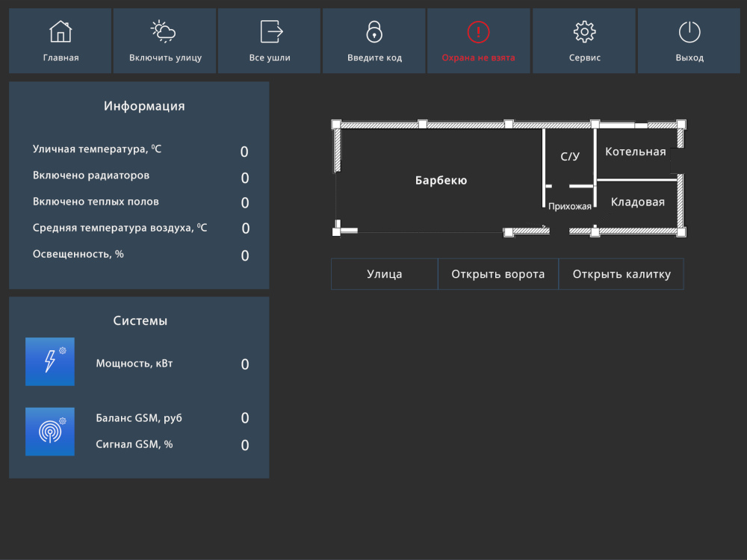747x560 pixels.
Task: Open the GSM antenna system tile
Action: 50,432
